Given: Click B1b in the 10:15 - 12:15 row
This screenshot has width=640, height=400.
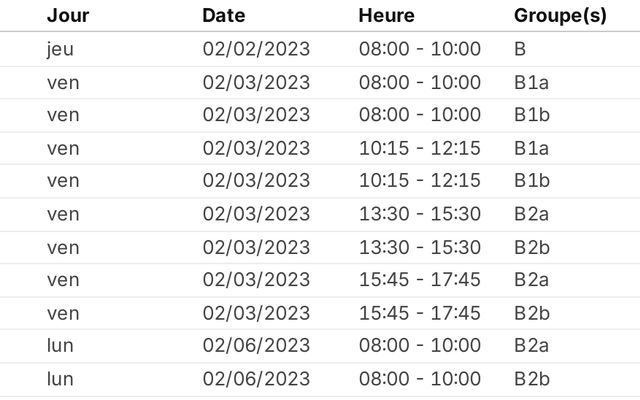Looking at the screenshot, I should (531, 181).
